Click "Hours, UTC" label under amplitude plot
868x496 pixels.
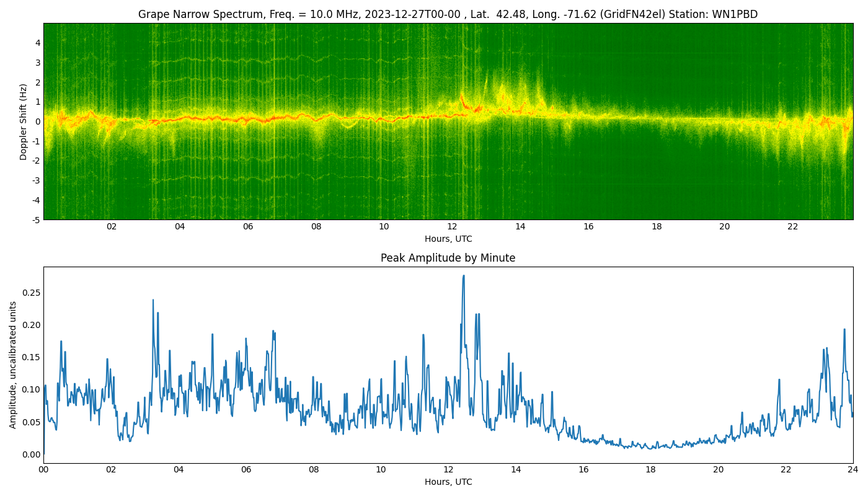pos(448,482)
